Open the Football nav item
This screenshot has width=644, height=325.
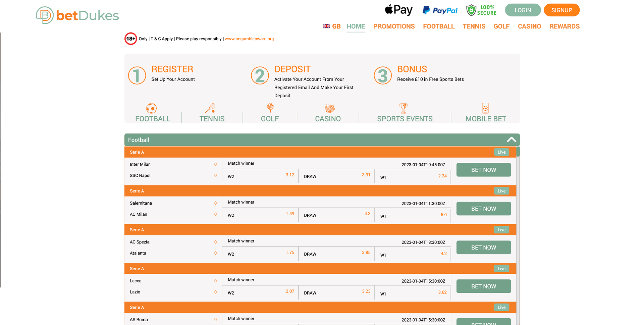pyautogui.click(x=438, y=26)
